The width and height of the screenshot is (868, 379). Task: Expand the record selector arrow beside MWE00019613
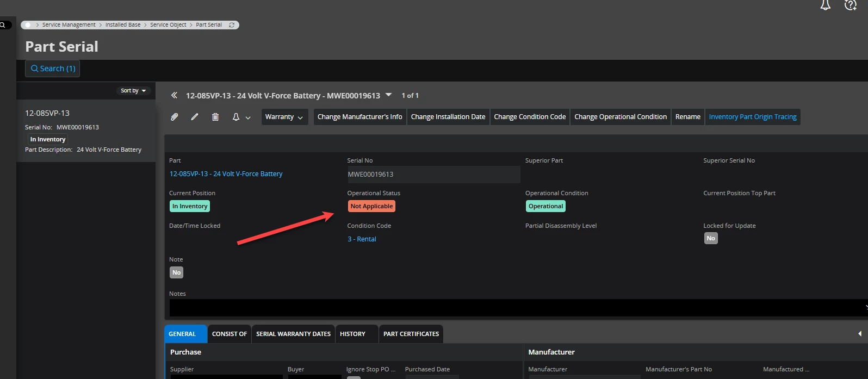388,95
